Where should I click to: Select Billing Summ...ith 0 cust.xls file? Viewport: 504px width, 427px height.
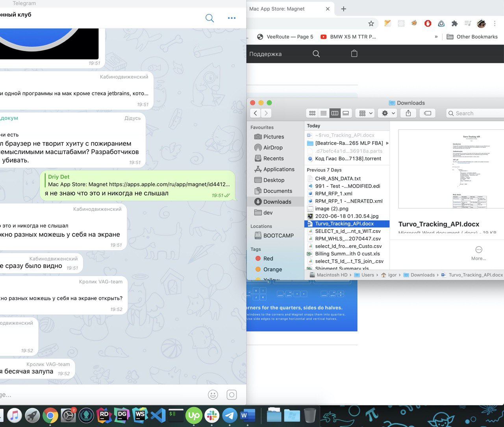(x=347, y=254)
